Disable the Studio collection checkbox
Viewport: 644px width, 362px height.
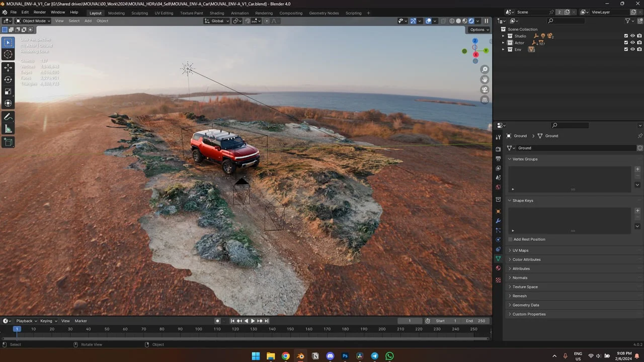[x=626, y=36]
